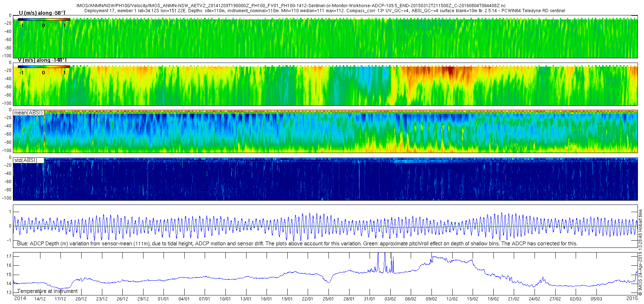Click the IMOS copyright timestamp on right edge
This screenshot has height=304, width=644.
(x=640, y=252)
